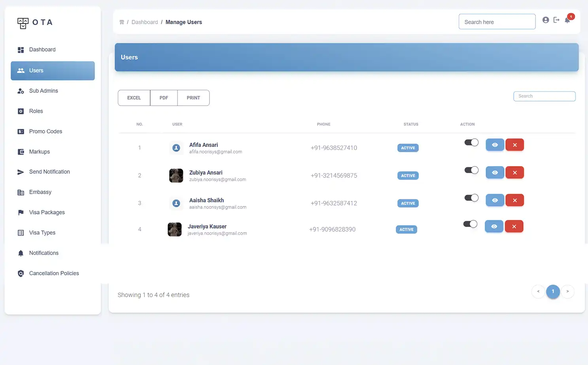Click the table Search input field

click(x=544, y=96)
